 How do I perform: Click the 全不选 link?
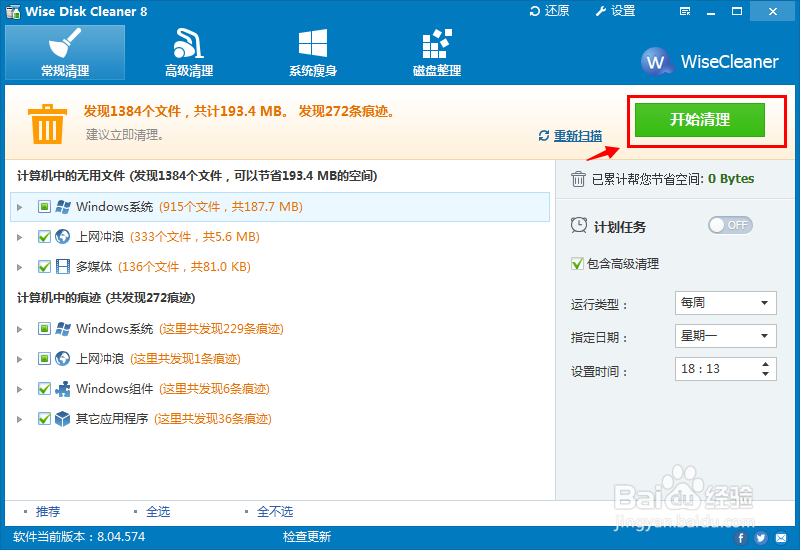click(275, 511)
